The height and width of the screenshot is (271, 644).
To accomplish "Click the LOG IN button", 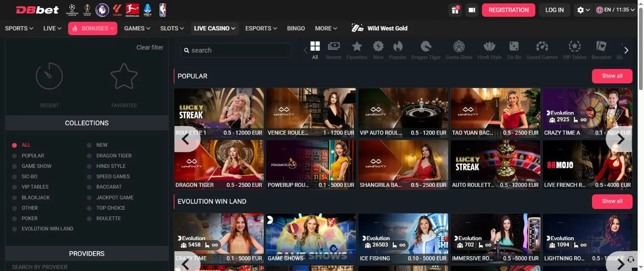I will [x=555, y=10].
